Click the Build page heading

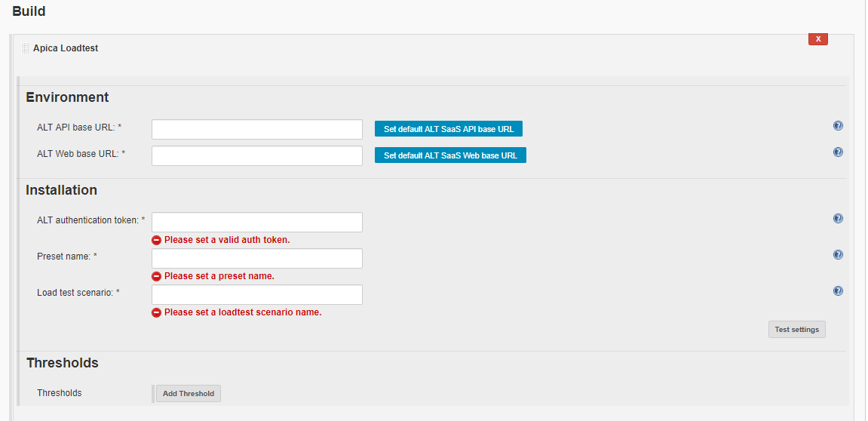[x=29, y=11]
